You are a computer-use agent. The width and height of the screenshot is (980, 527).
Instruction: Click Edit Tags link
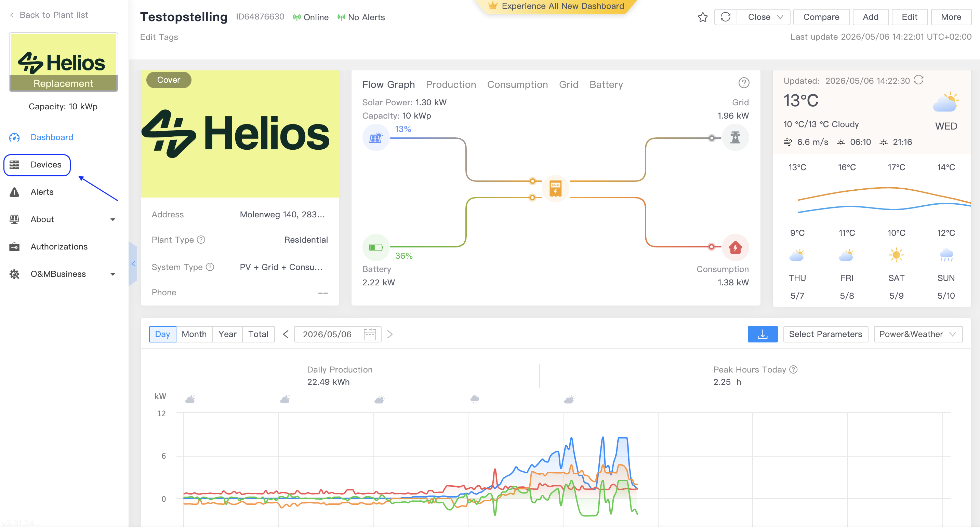click(159, 37)
